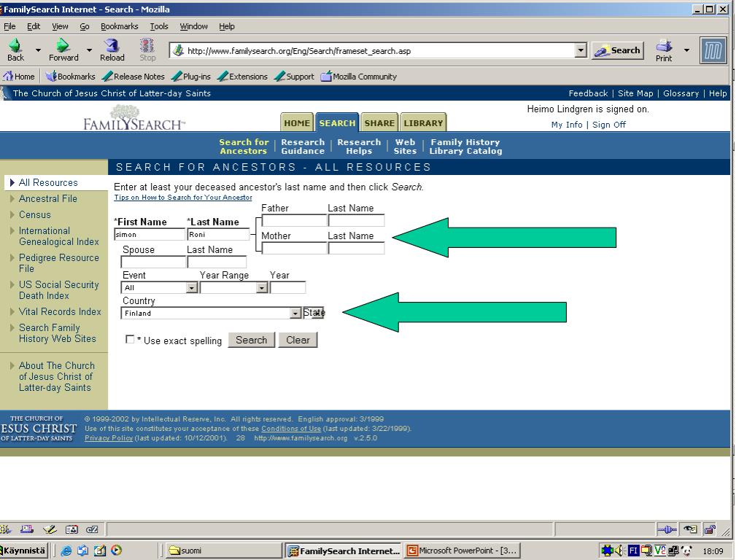Image resolution: width=747 pixels, height=560 pixels.
Task: Open Mail component icon in status bar
Action: pyautogui.click(x=27, y=529)
